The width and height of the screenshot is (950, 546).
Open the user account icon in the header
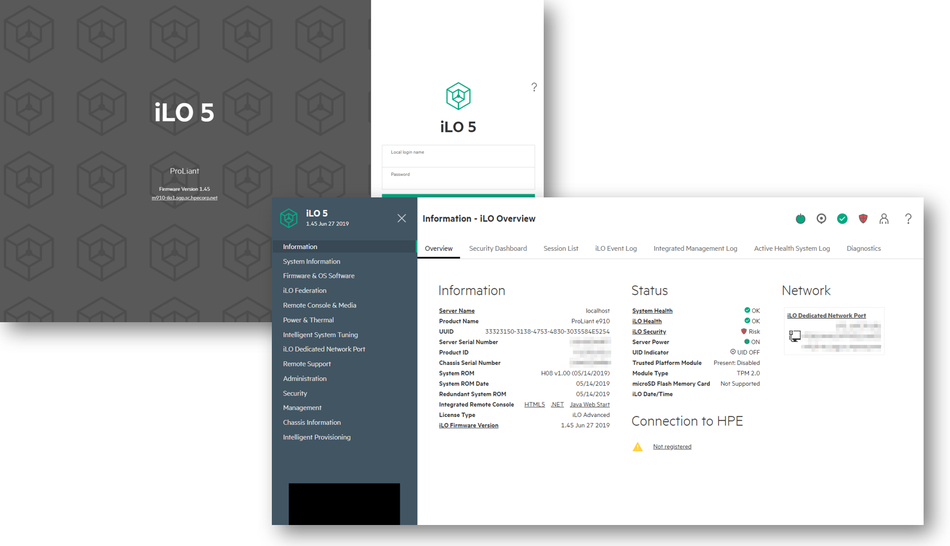(884, 219)
